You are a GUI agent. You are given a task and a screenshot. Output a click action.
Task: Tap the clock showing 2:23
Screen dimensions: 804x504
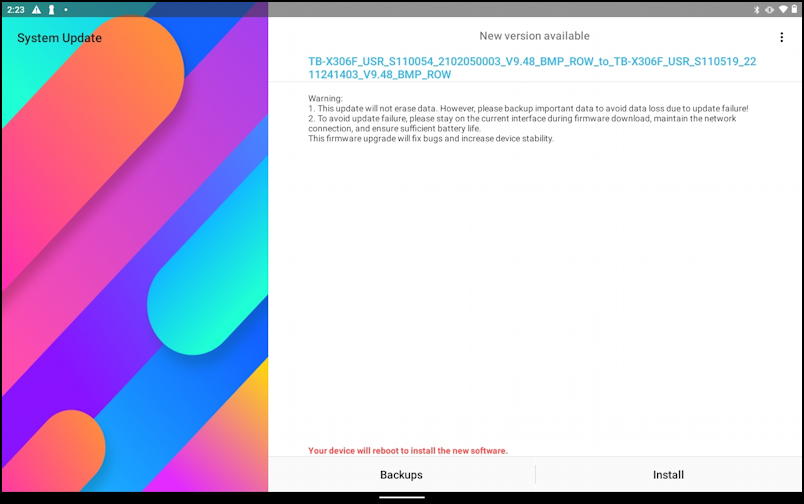click(x=15, y=10)
